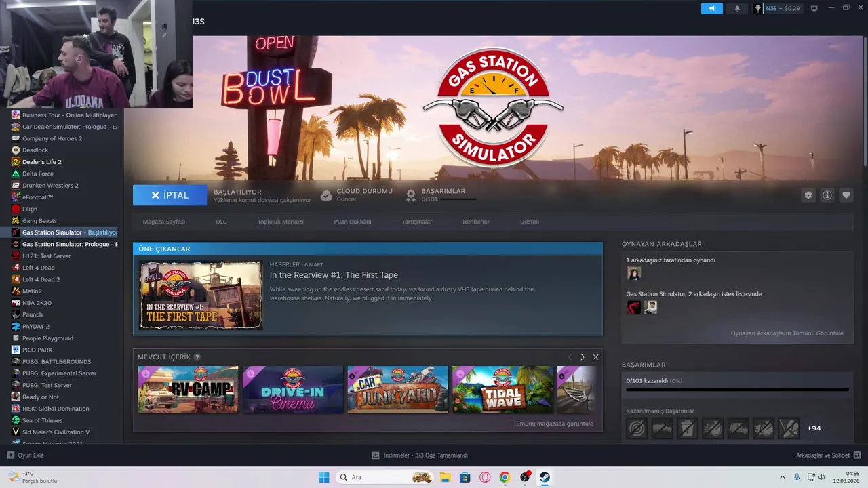The height and width of the screenshot is (488, 868).
Task: Open the RV Camp DLC card
Action: (188, 390)
